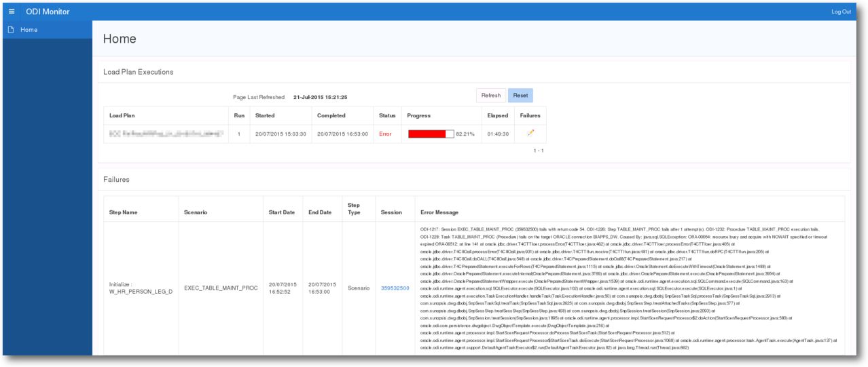Image resolution: width=868 pixels, height=367 pixels.
Task: Click the Failures region heading
Action: [116, 180]
